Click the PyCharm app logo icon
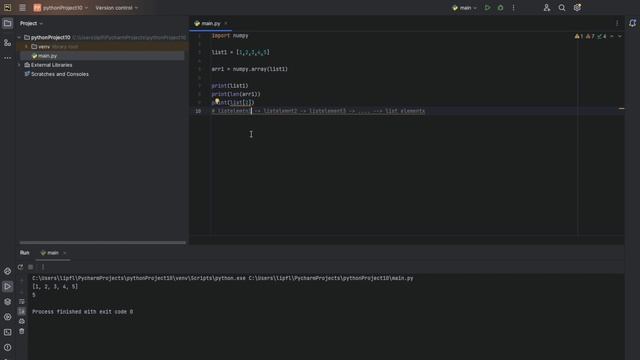 7,8
